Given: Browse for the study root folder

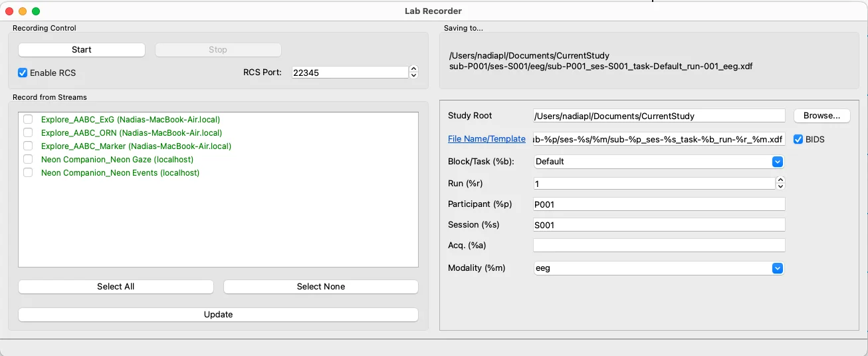Looking at the screenshot, I should click(821, 116).
